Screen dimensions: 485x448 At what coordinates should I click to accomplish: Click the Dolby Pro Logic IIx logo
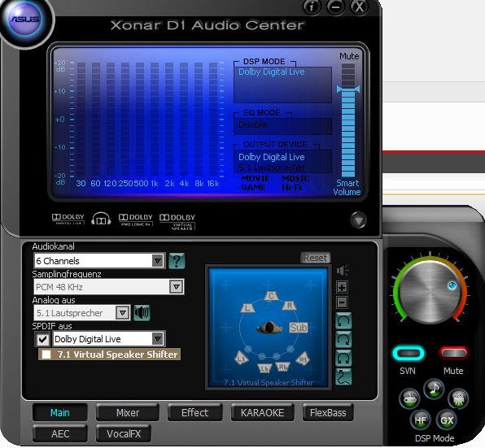click(x=135, y=220)
